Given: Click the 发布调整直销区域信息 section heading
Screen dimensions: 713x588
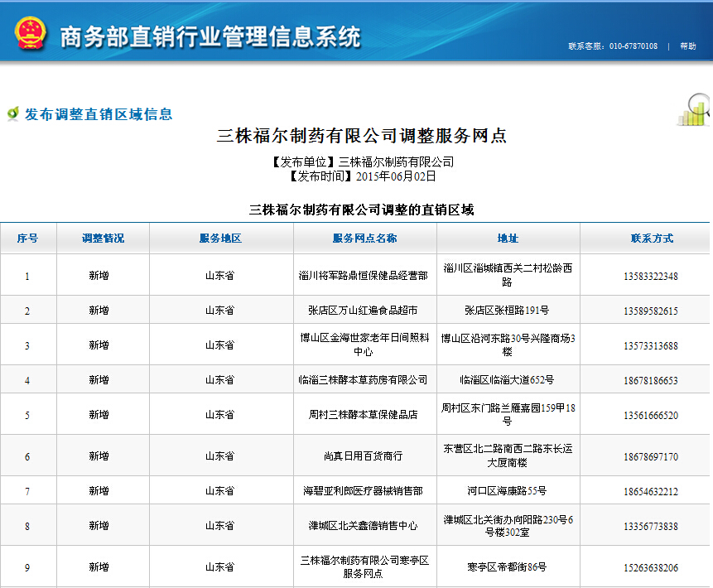Looking at the screenshot, I should coord(99,114).
